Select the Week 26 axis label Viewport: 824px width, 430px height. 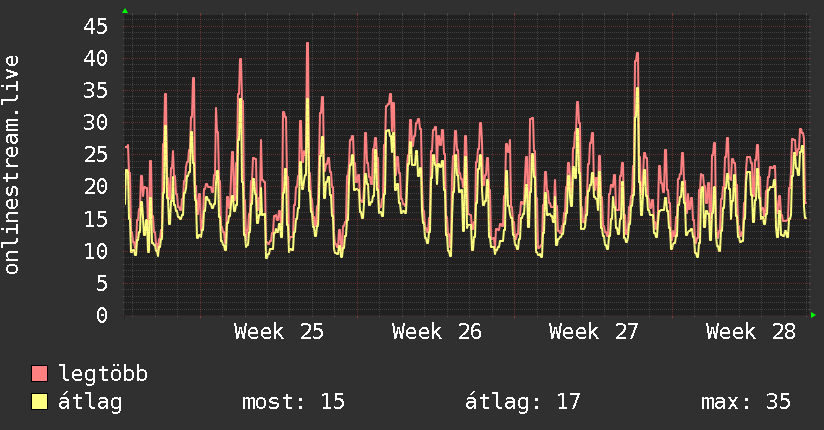436,332
